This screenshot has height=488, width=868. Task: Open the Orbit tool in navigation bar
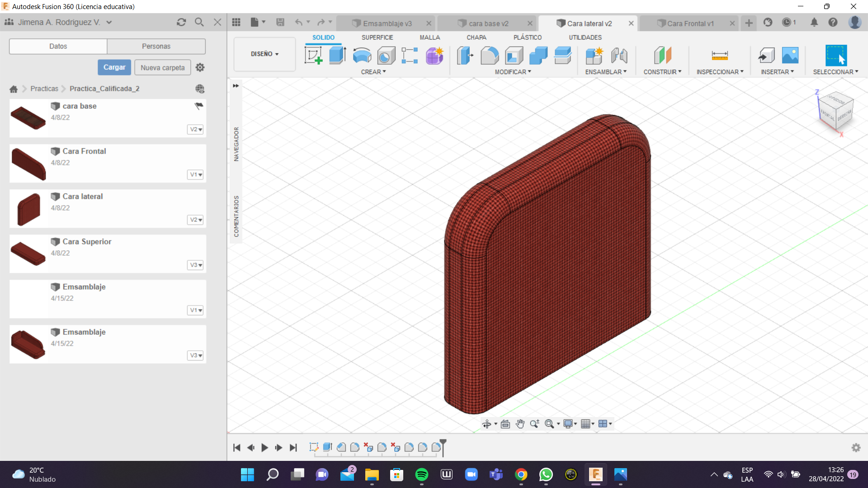tap(487, 424)
